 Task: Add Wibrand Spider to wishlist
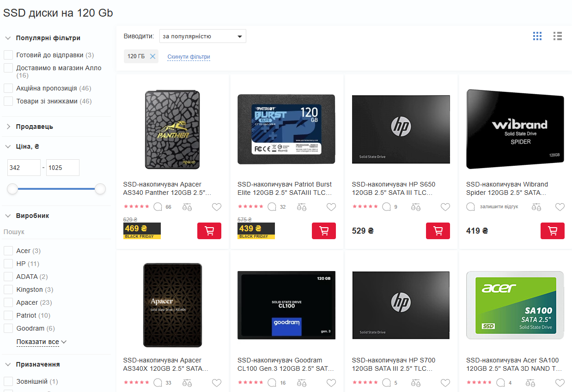(560, 207)
